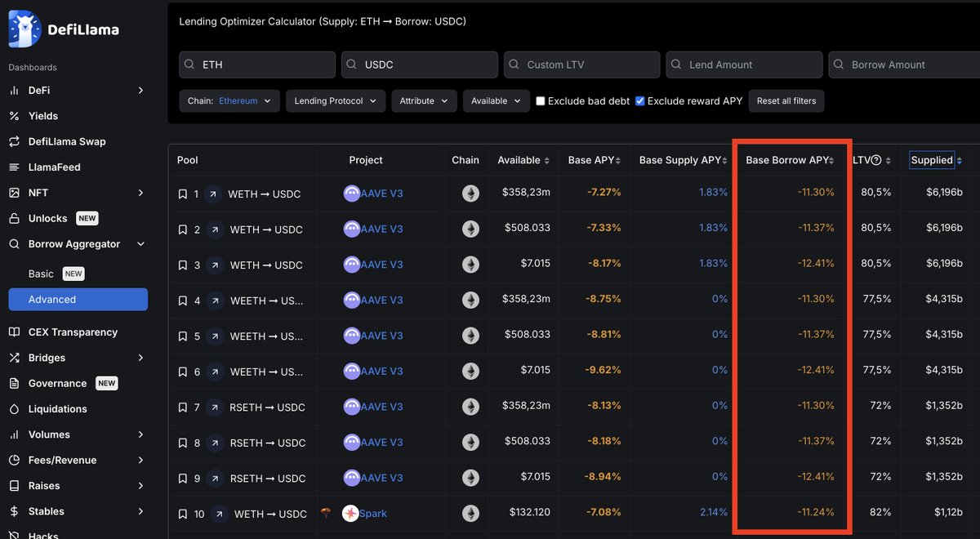This screenshot has height=539, width=980.
Task: Open external link arrow for pool row 8
Action: point(213,443)
